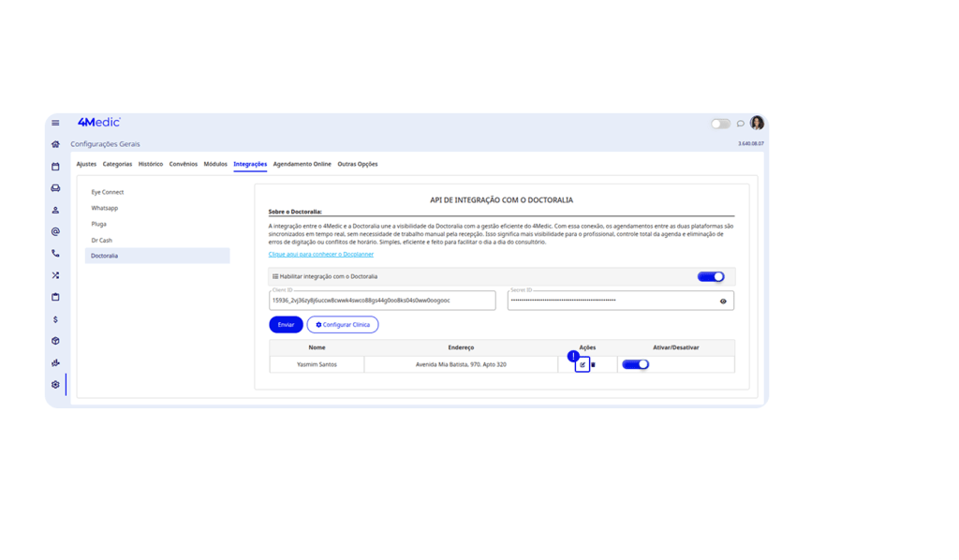Viewport: 959px width, 560px height.
Task: Click the Configurar Clínica button
Action: coord(343,325)
